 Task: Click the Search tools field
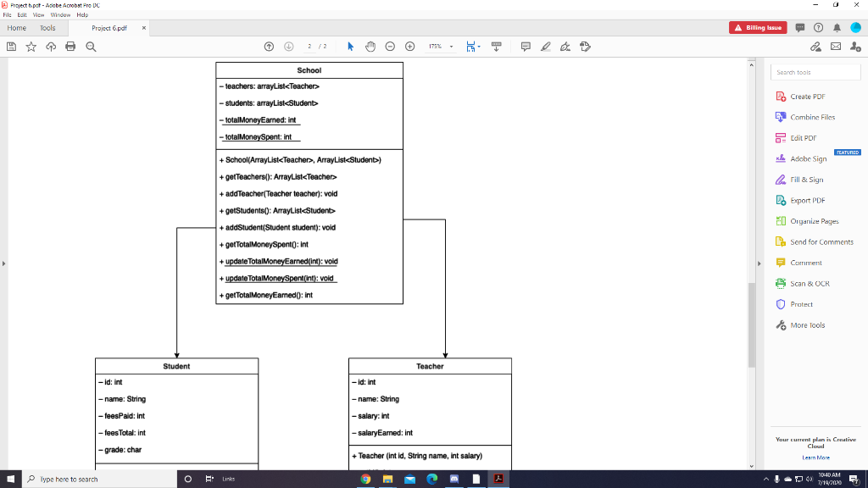(x=815, y=73)
